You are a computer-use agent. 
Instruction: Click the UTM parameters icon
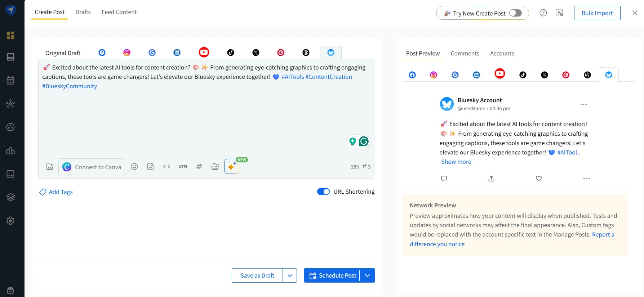pyautogui.click(x=183, y=166)
